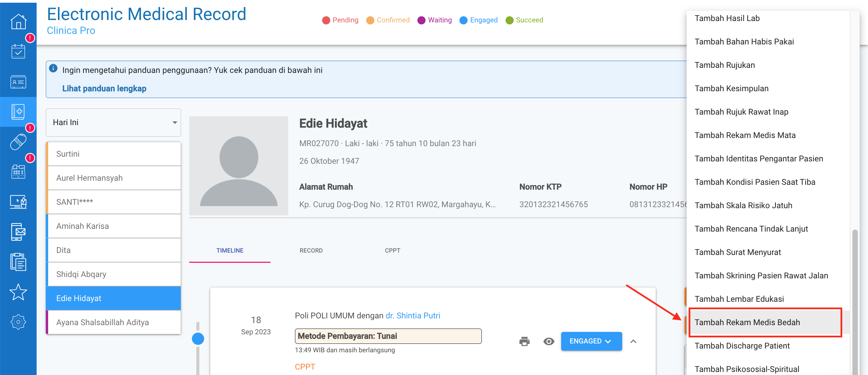Click the email device sidebar icon
This screenshot has width=868, height=375.
pos(18,232)
